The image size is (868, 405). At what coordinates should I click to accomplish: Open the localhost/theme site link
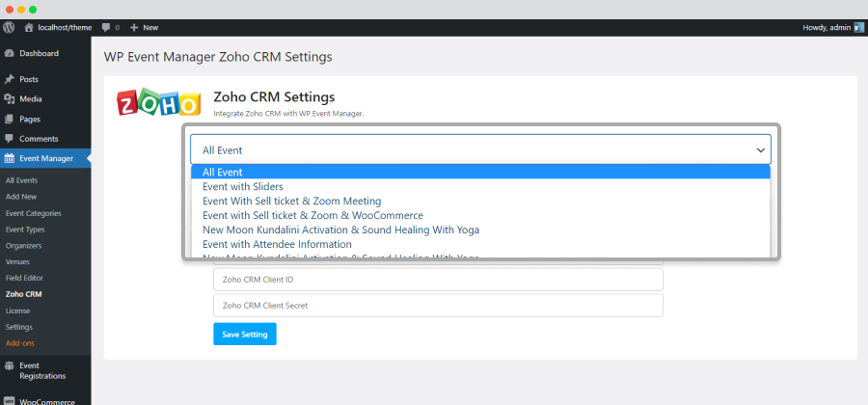65,27
